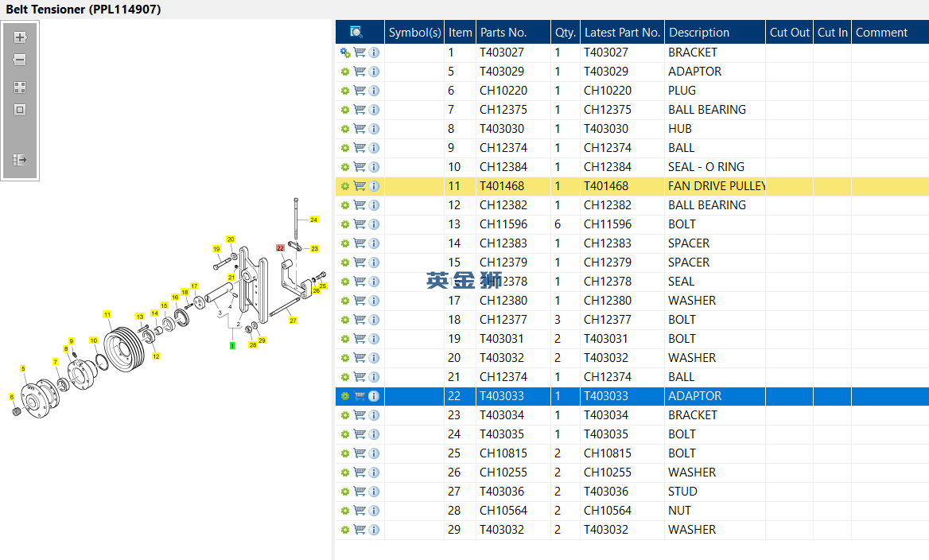Sort by Parts No. column header
The height and width of the screenshot is (560, 929).
[513, 32]
